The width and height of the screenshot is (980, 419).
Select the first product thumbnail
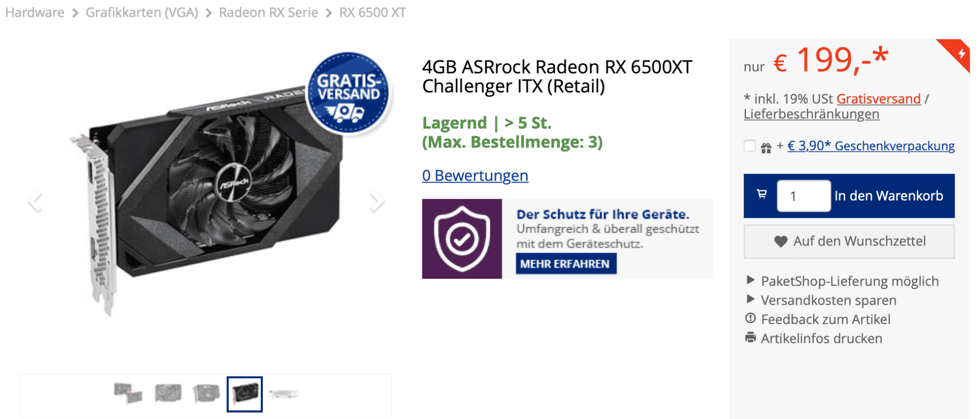point(128,394)
